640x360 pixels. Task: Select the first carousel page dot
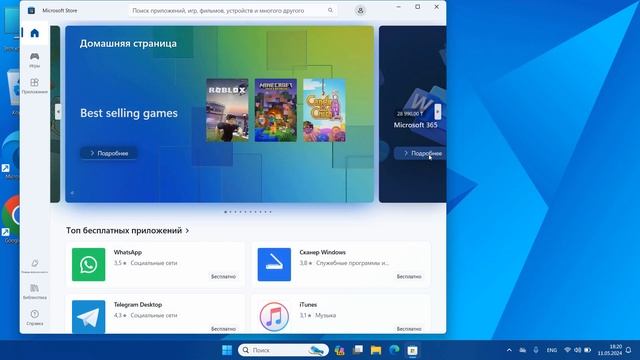pyautogui.click(x=225, y=212)
